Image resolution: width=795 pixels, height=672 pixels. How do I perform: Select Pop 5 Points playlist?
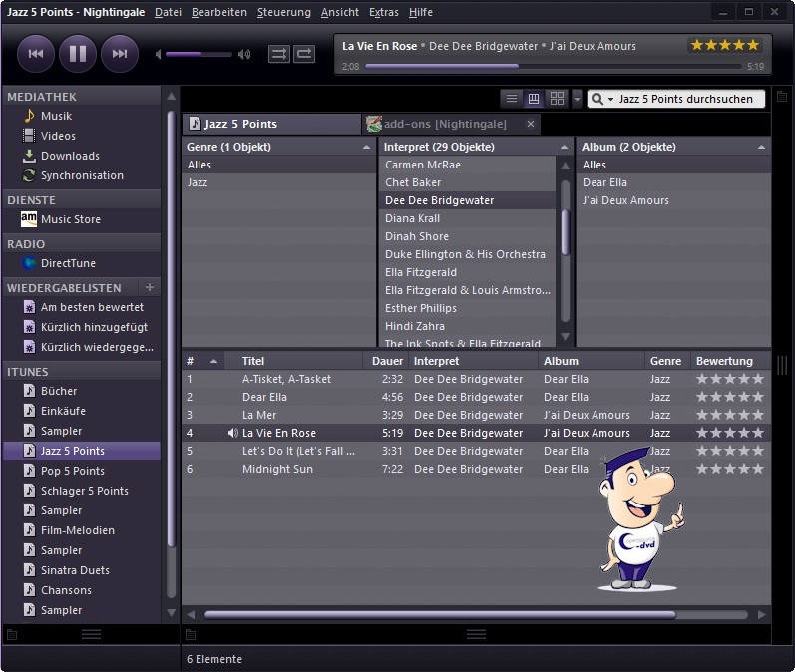coord(72,471)
